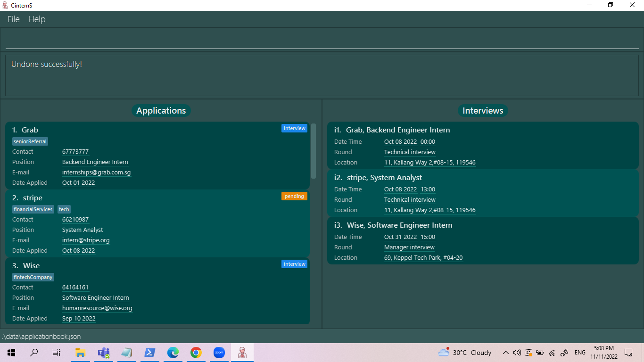The width and height of the screenshot is (644, 362).
Task: Click the interview status badge on Wise
Action: pos(295,264)
